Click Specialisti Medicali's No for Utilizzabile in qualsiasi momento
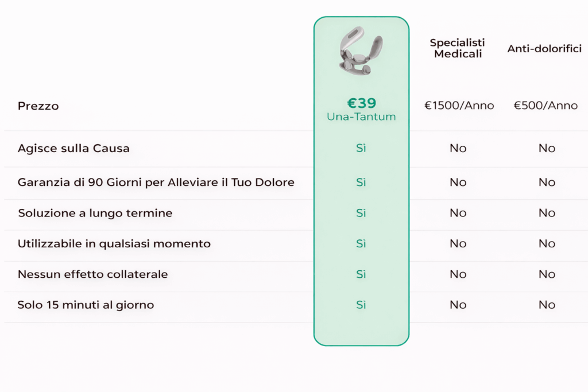The width and height of the screenshot is (588, 392). click(x=458, y=244)
